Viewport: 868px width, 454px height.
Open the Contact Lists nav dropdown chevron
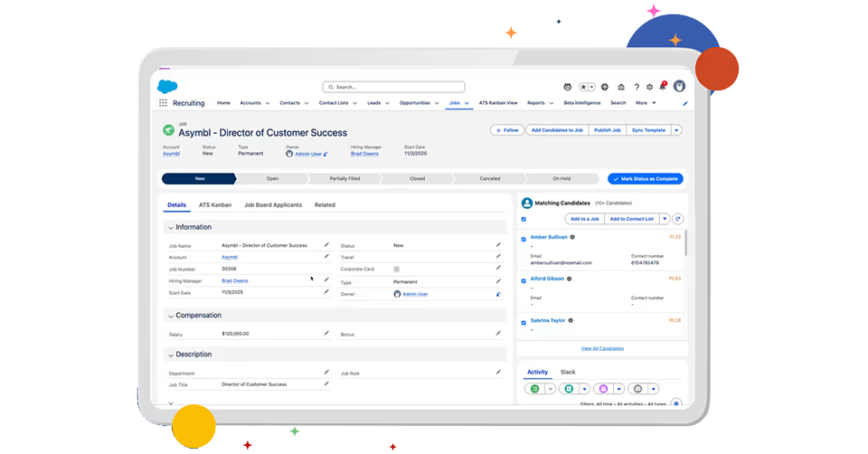coord(354,103)
